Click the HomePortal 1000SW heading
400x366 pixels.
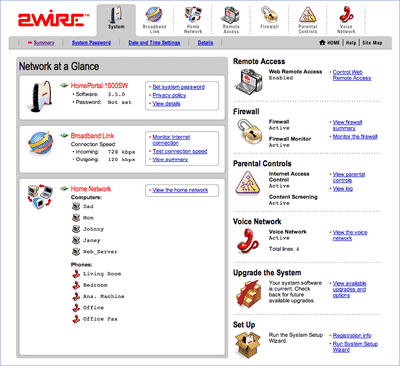tap(99, 86)
